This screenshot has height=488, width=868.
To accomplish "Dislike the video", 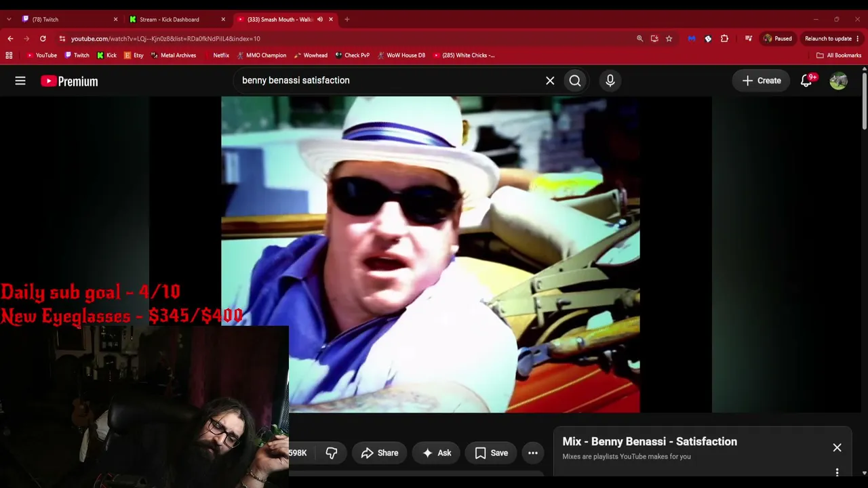I will pyautogui.click(x=332, y=453).
